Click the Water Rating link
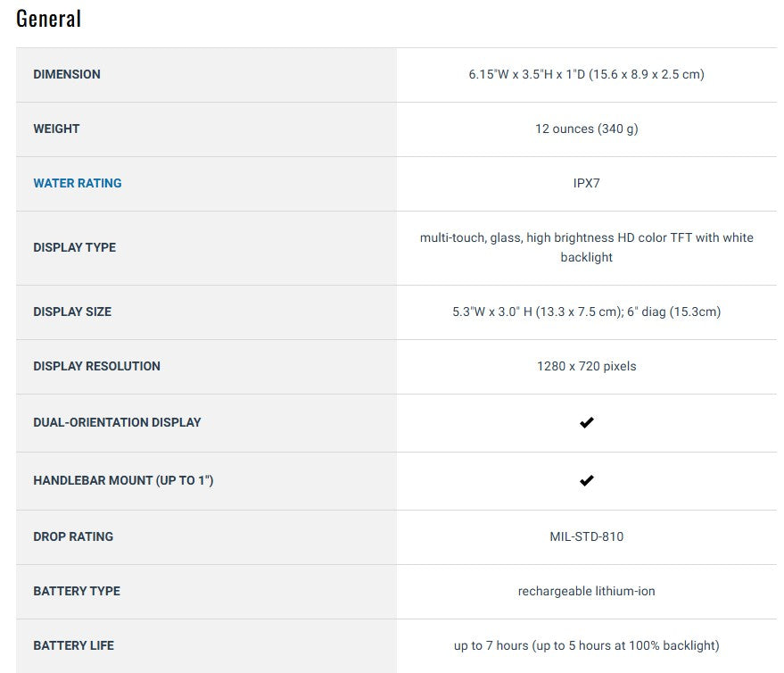 [x=78, y=183]
